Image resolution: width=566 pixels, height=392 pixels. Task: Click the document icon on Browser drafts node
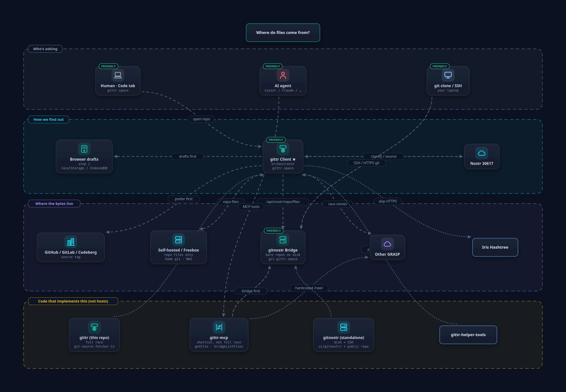pos(84,149)
